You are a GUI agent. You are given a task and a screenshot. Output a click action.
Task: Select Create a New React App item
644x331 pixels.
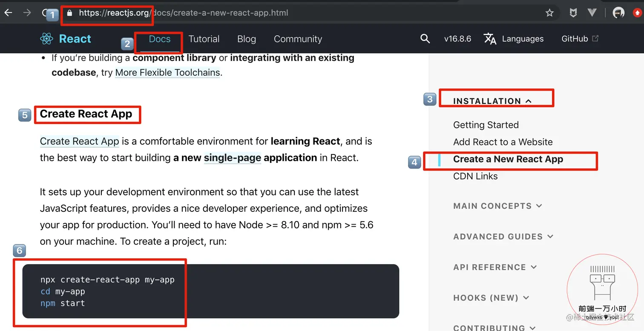pos(508,159)
